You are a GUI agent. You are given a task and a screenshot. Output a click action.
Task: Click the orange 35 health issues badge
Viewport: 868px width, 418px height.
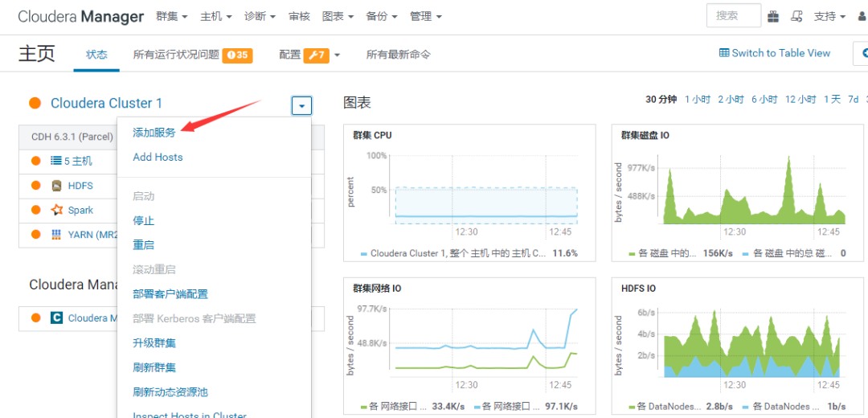[x=237, y=55]
